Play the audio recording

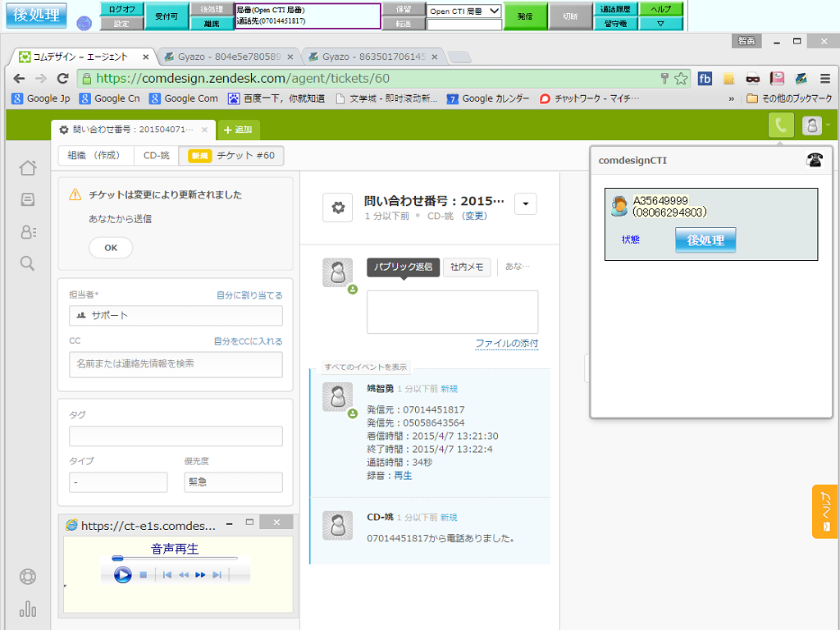(x=122, y=575)
